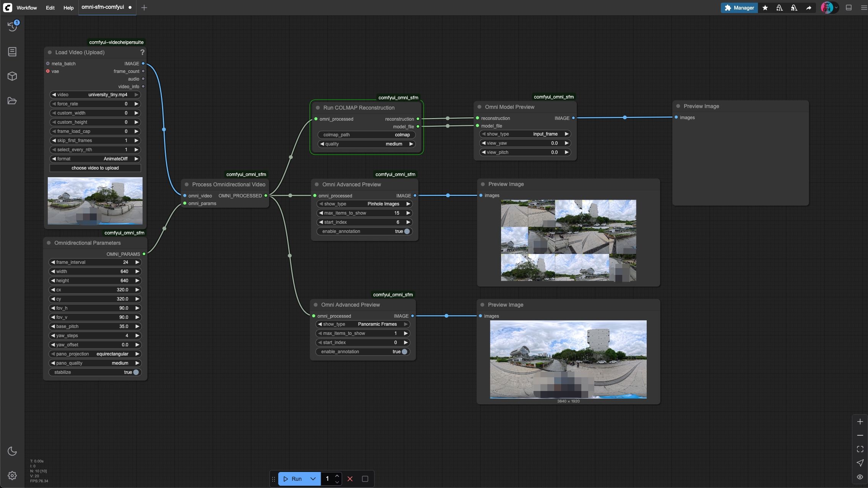Add a new workflow tab with plus
This screenshot has width=868, height=488.
(144, 8)
